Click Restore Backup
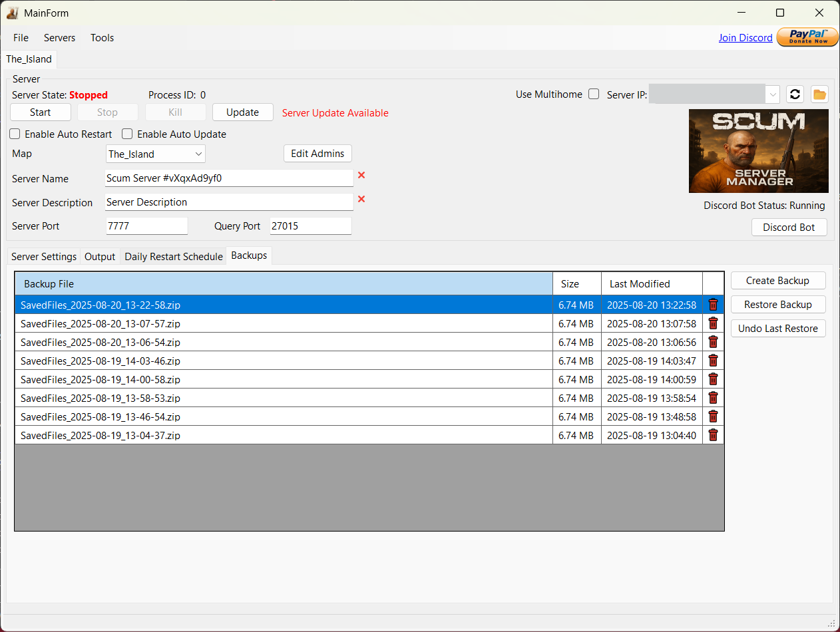Image resolution: width=840 pixels, height=632 pixels. pyautogui.click(x=778, y=305)
